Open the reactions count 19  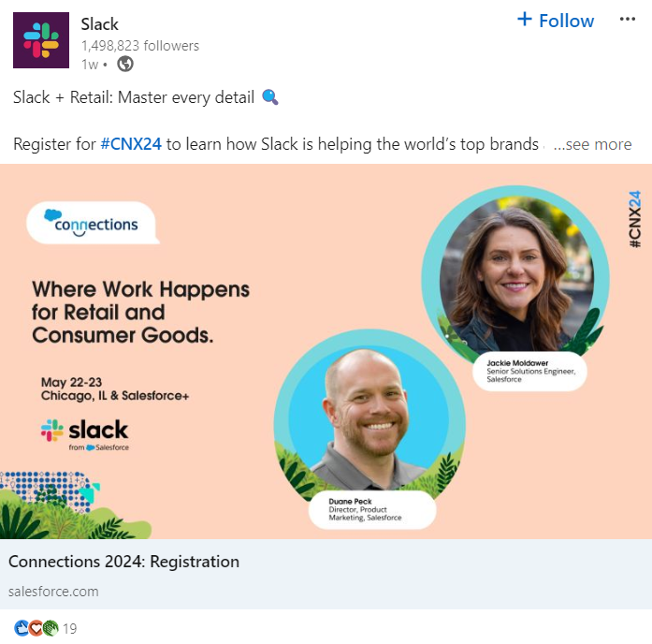pos(70,629)
